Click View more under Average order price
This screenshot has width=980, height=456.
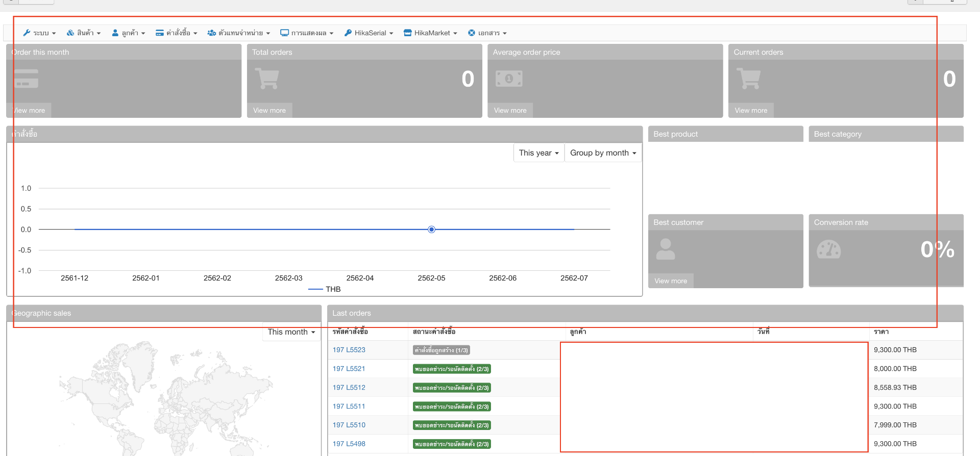tap(510, 111)
